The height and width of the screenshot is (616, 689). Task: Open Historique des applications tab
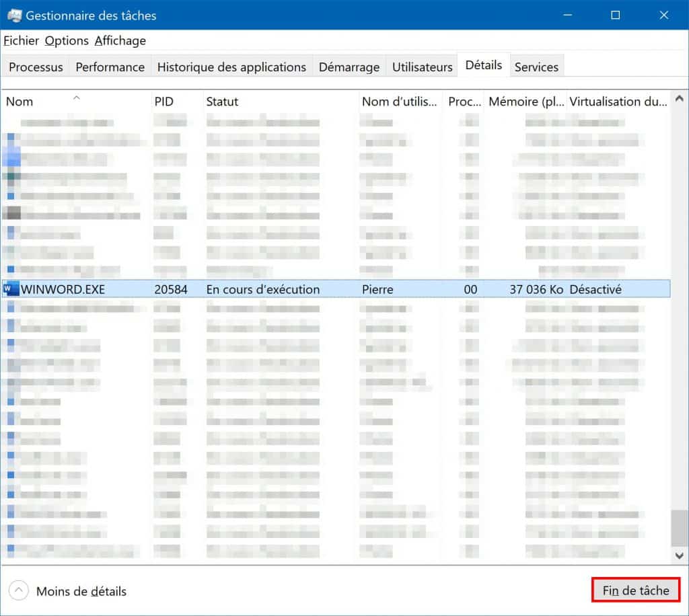pyautogui.click(x=231, y=67)
